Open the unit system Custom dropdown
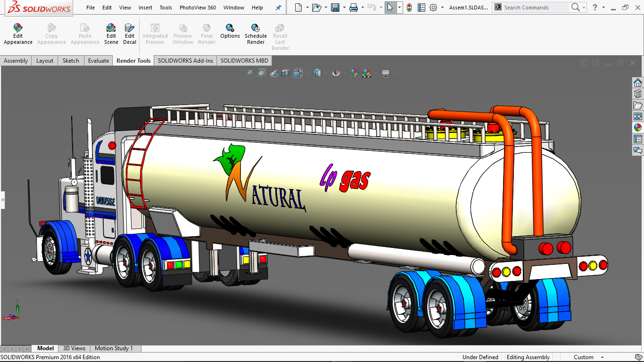 (588, 357)
